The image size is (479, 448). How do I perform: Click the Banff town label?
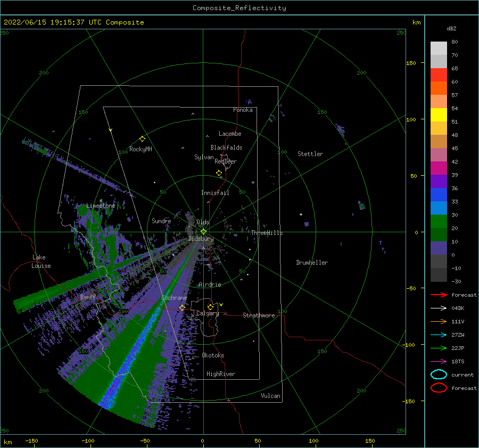[x=88, y=297]
